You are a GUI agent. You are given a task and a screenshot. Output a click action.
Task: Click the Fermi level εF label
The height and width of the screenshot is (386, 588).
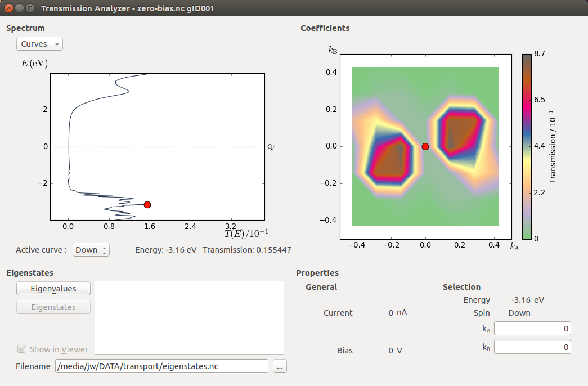coord(271,147)
